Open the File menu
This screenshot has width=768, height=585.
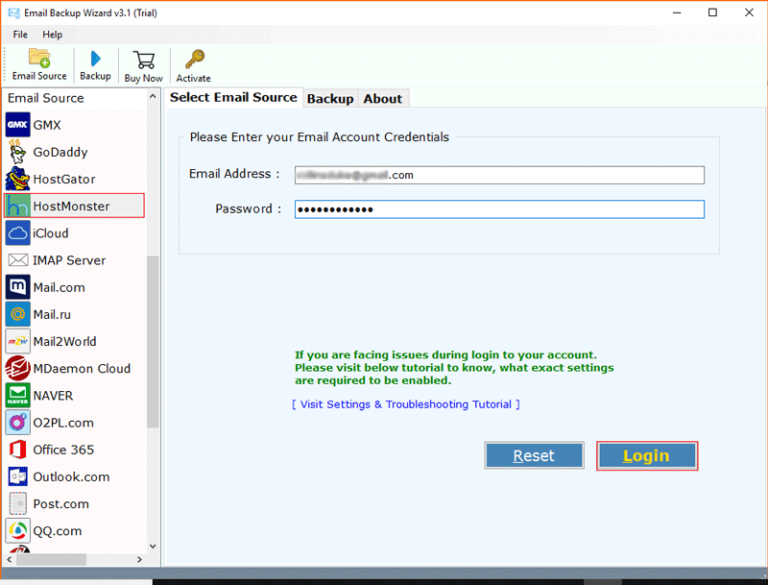[x=20, y=34]
